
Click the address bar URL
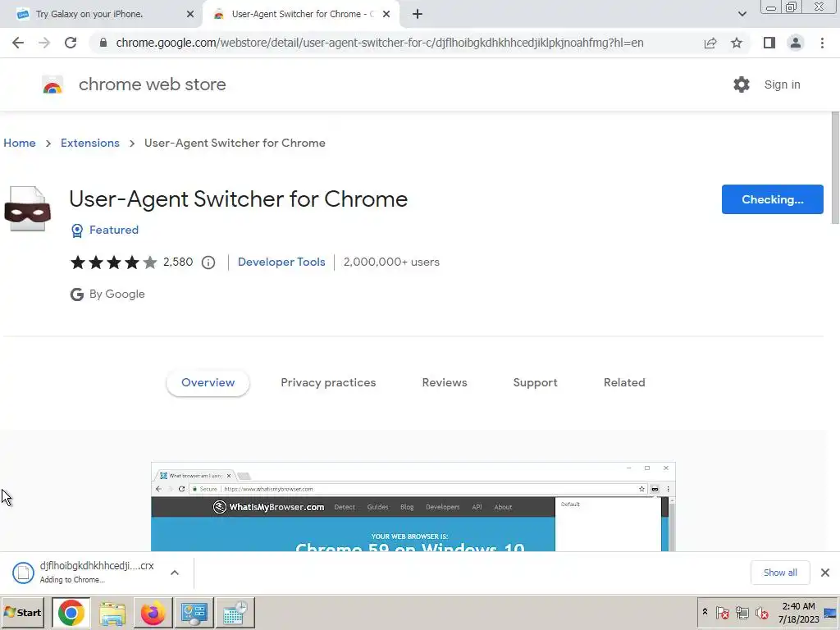[x=379, y=43]
